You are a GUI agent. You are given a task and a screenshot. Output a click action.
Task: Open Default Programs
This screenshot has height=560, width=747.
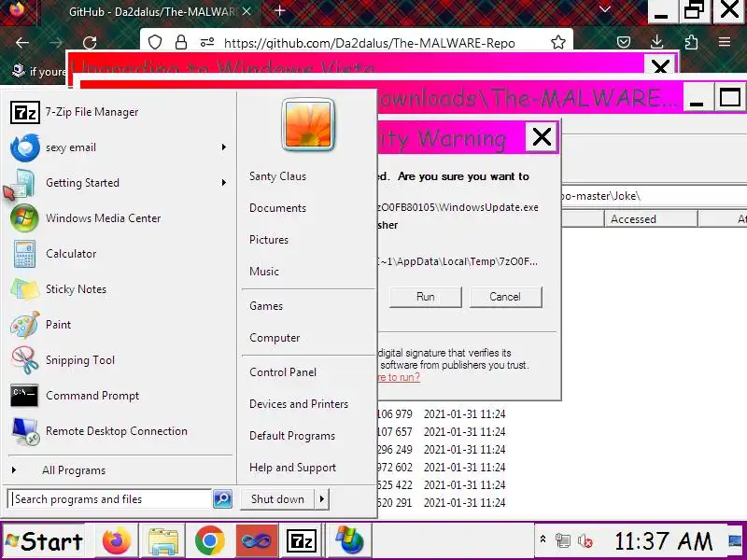click(292, 436)
